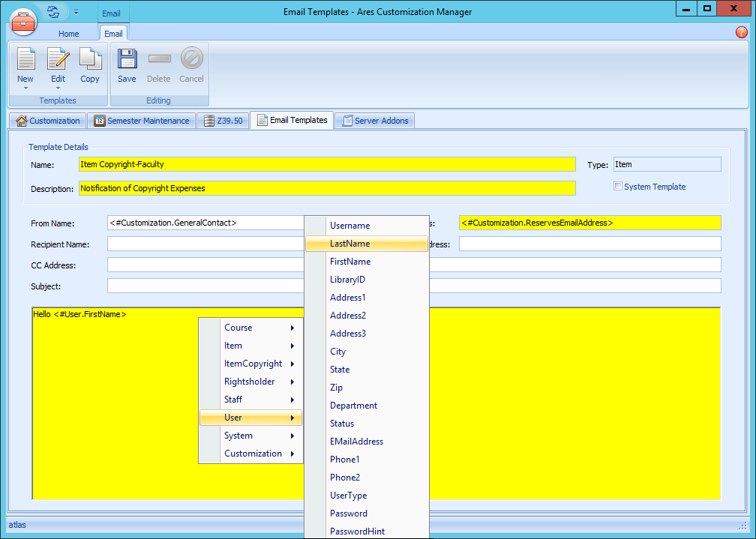Screen dimensions: 756x539
Task: Enable the System Template checkbox
Action: 617,187
